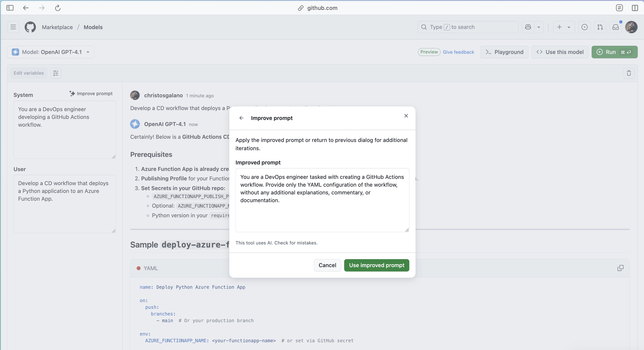Follow the Give feedback link
The image size is (644, 350).
(458, 52)
